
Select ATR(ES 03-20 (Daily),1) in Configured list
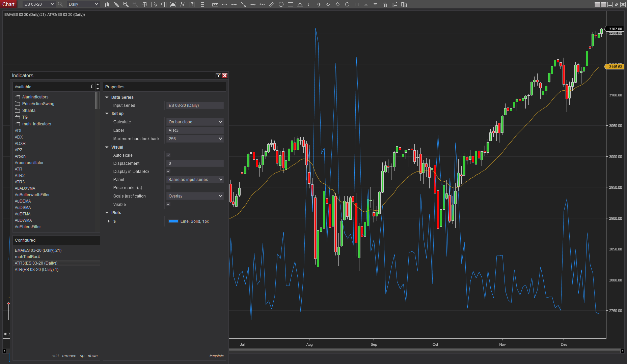click(36, 270)
